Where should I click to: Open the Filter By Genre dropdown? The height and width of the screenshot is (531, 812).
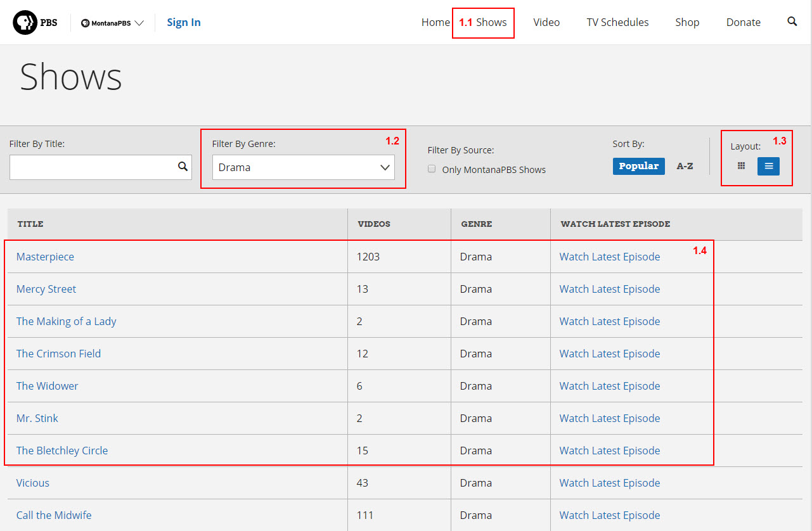304,167
